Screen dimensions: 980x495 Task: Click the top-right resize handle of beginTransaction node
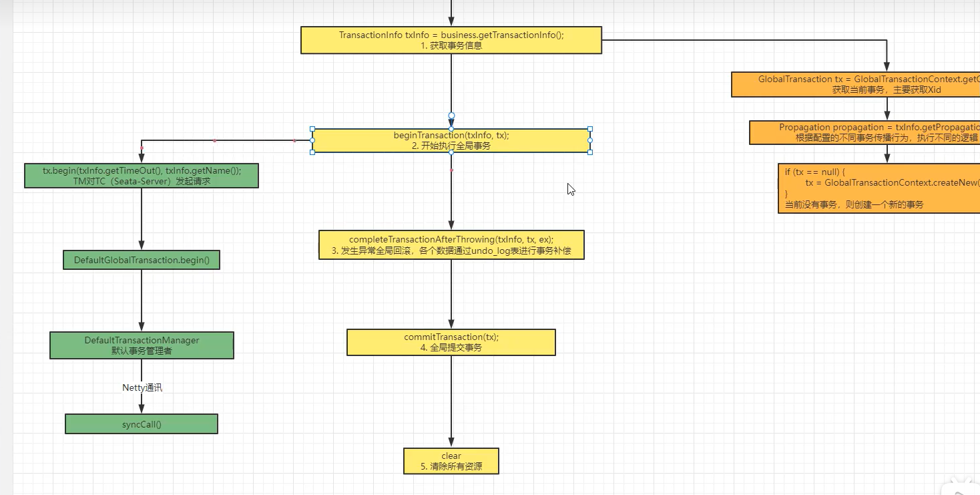click(590, 129)
